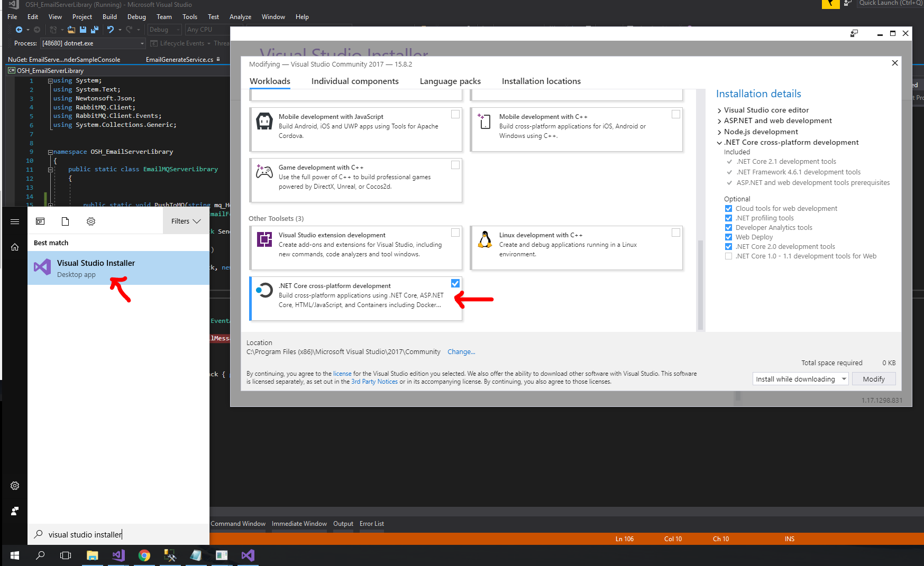The height and width of the screenshot is (566, 924).
Task: Click the Visual Studio Installer taskbar icon
Action: pos(248,555)
